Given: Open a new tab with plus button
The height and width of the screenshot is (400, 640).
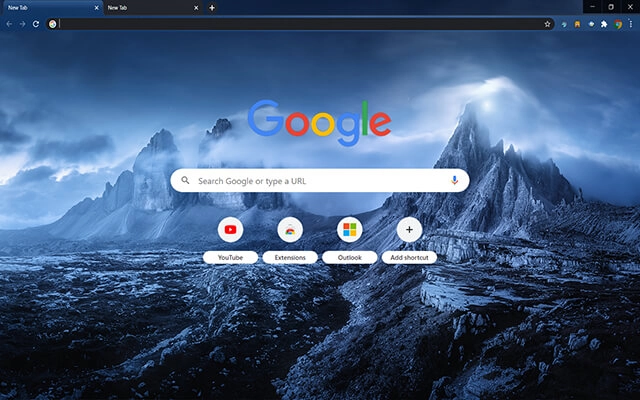Looking at the screenshot, I should 212,8.
